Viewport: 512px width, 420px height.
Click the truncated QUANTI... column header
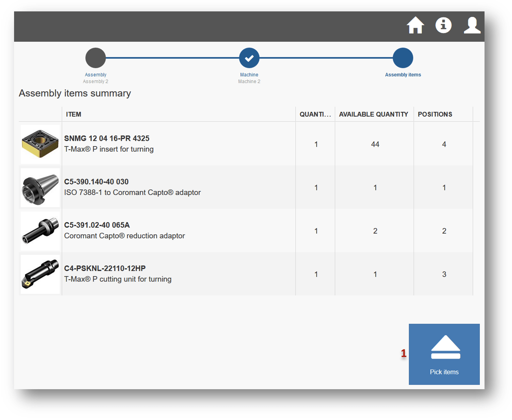click(315, 114)
